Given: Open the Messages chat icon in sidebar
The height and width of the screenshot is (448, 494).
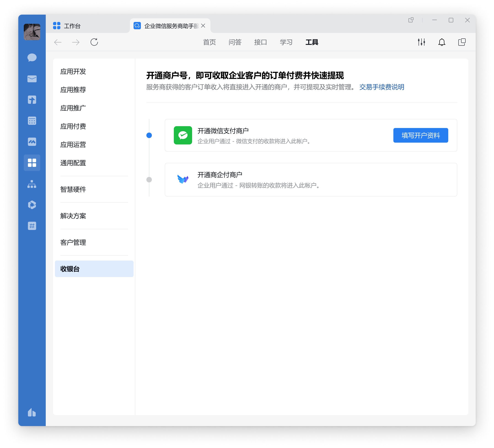Looking at the screenshot, I should tap(32, 58).
